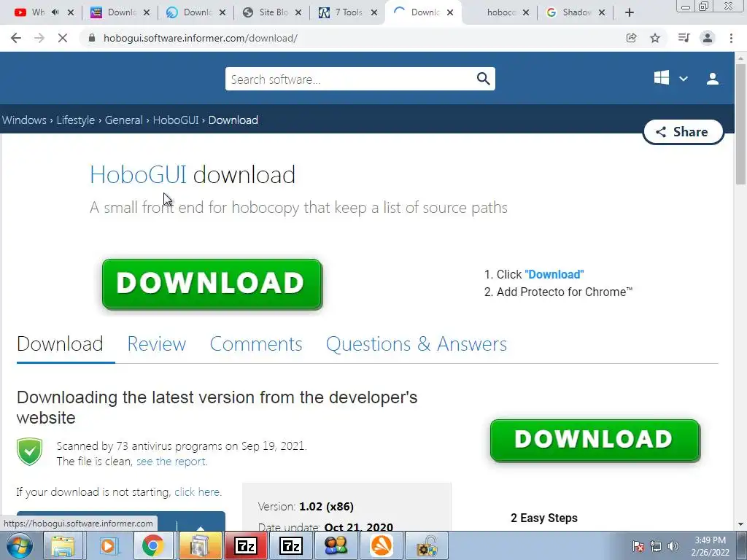Click the address bar URL
The height and width of the screenshot is (560, 747).
[201, 38]
